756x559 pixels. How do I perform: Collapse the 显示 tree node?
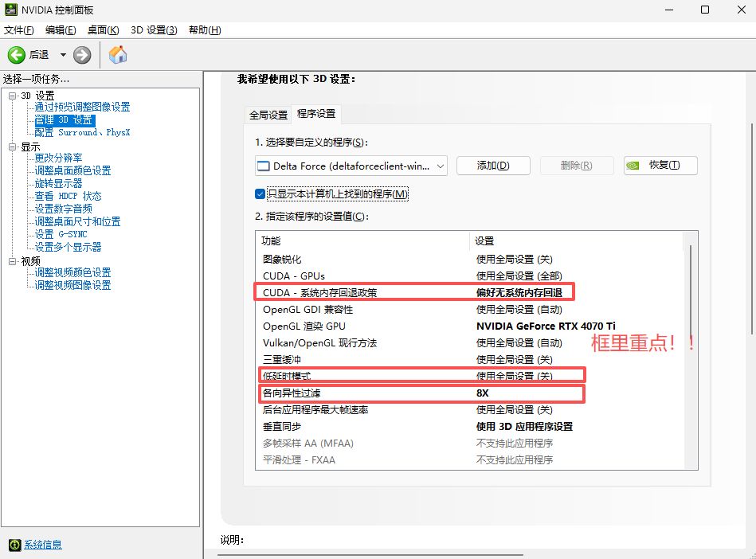point(13,147)
